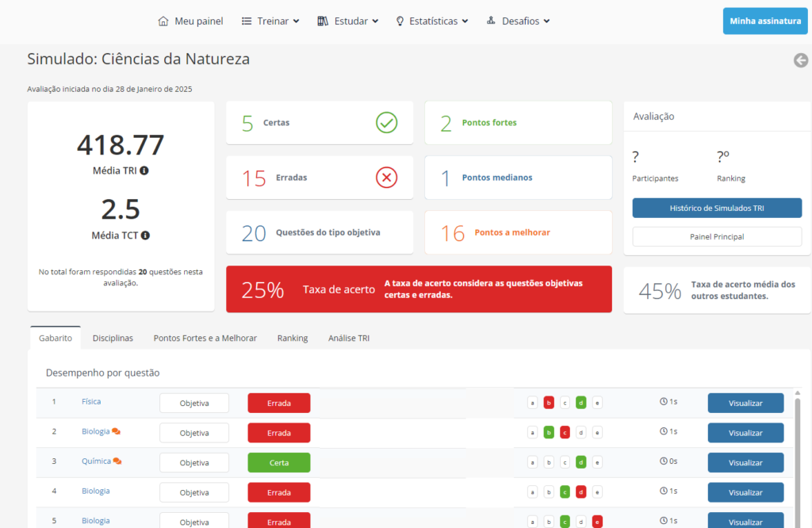Click the Errada badge on question 1
This screenshot has width=812, height=528.
pyautogui.click(x=279, y=404)
